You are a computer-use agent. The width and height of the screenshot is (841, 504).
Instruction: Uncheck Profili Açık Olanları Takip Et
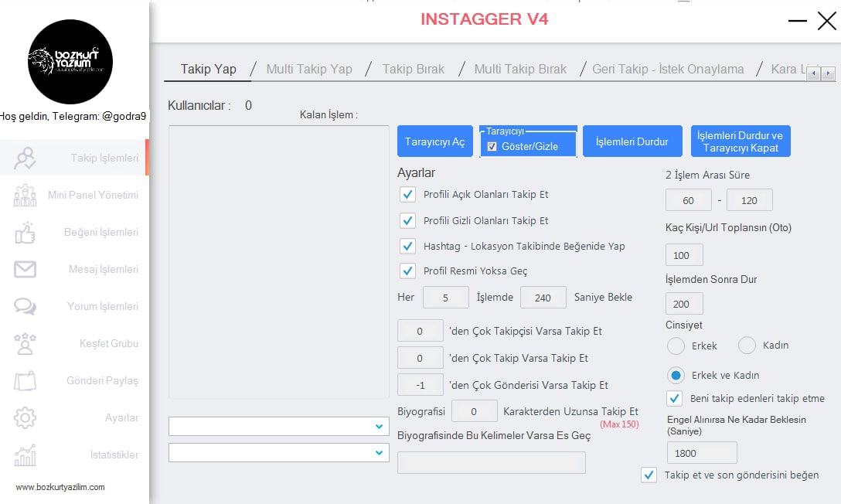click(407, 194)
